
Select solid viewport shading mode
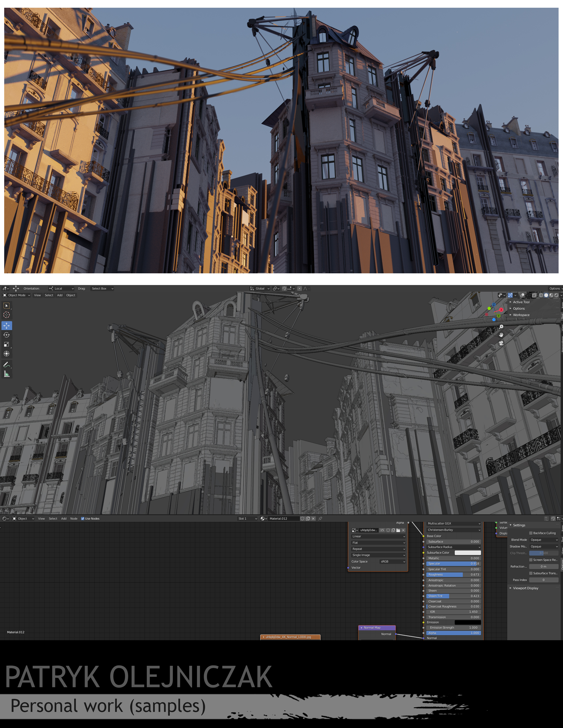pos(546,295)
